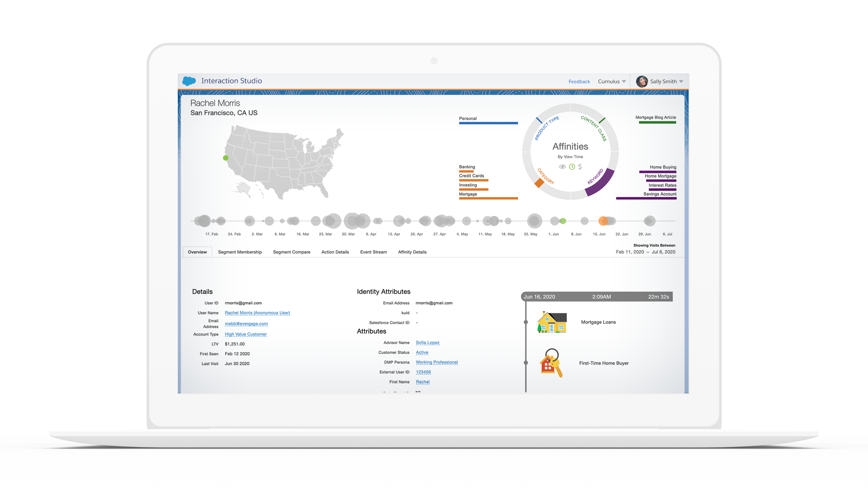Click the Rachel first name link

click(423, 382)
